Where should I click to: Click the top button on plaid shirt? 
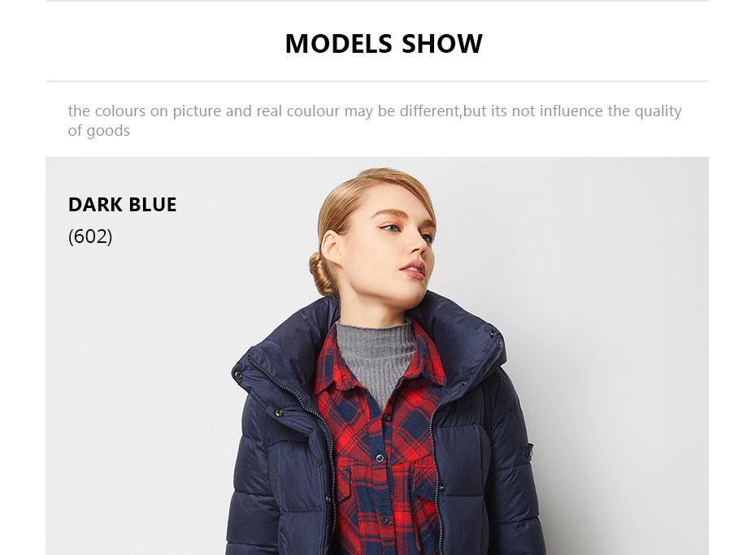coord(388,418)
